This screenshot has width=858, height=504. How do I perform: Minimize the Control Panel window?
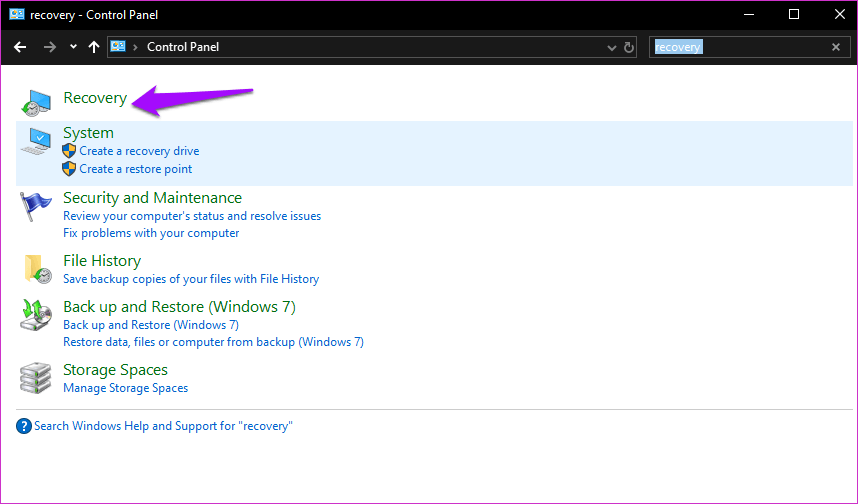[749, 15]
